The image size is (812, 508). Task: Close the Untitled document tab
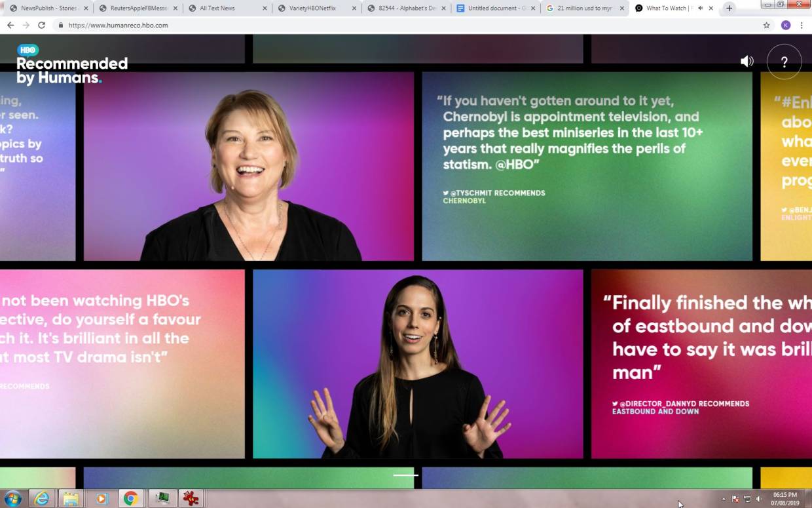(x=532, y=8)
